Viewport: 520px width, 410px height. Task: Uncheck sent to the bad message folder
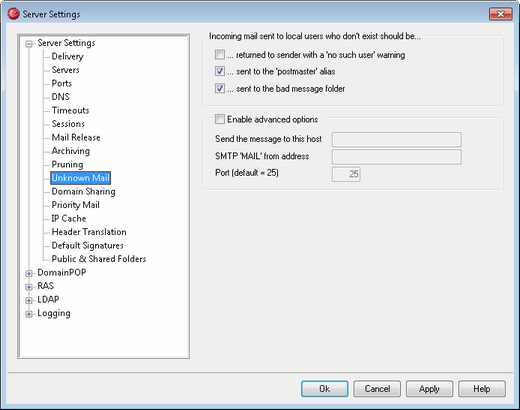point(220,88)
